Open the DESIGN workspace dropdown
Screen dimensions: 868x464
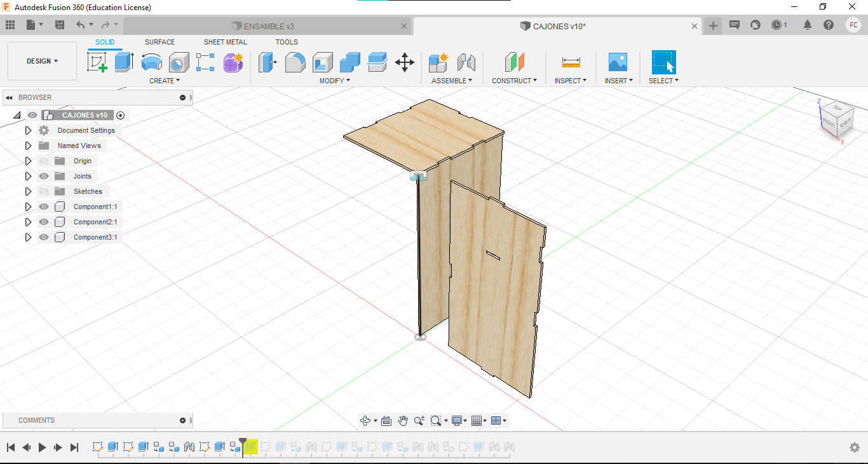click(x=42, y=61)
